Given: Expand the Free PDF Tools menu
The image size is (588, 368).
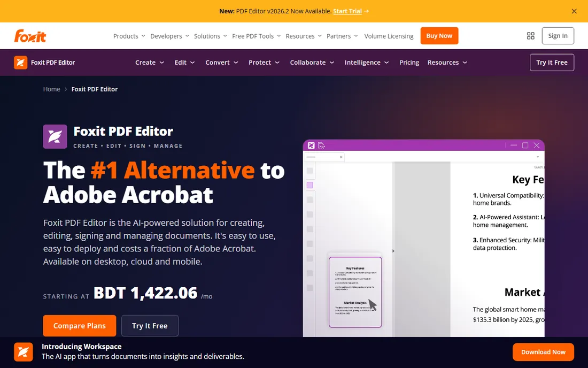Looking at the screenshot, I should (x=257, y=36).
